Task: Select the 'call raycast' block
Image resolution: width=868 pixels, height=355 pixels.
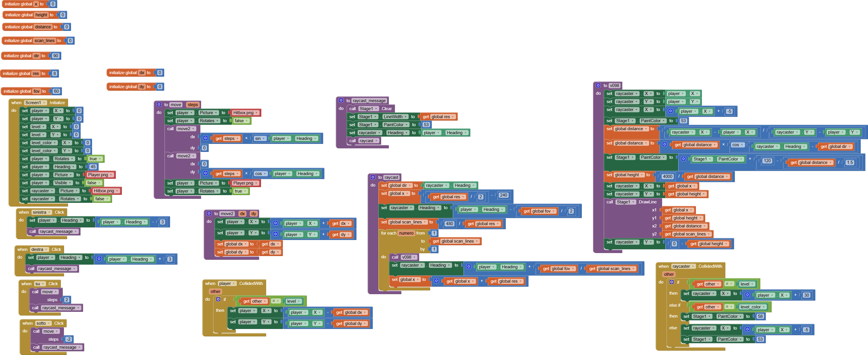Action: (x=353, y=141)
